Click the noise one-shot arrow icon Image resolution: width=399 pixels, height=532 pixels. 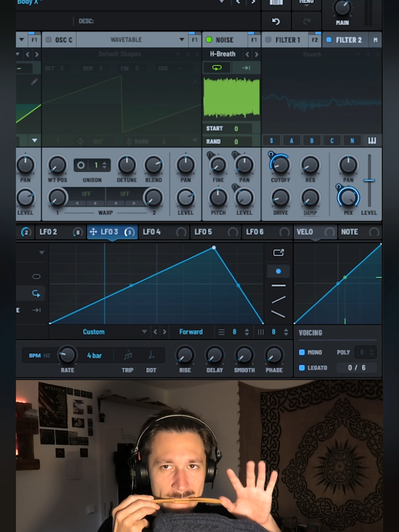(246, 68)
